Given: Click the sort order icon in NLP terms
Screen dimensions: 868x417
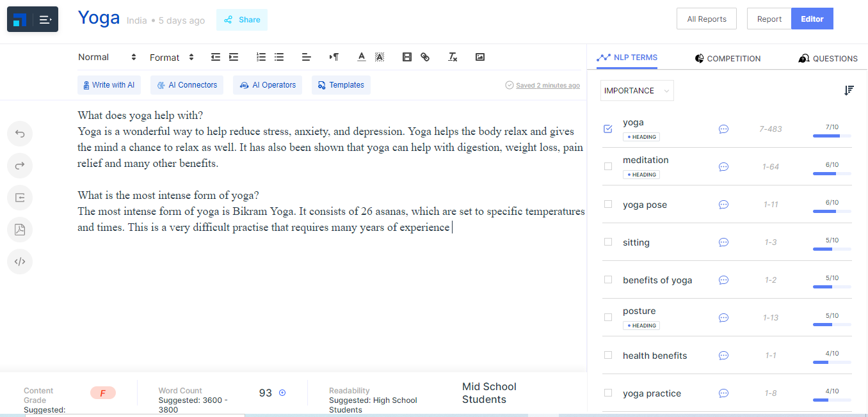Looking at the screenshot, I should tap(849, 90).
